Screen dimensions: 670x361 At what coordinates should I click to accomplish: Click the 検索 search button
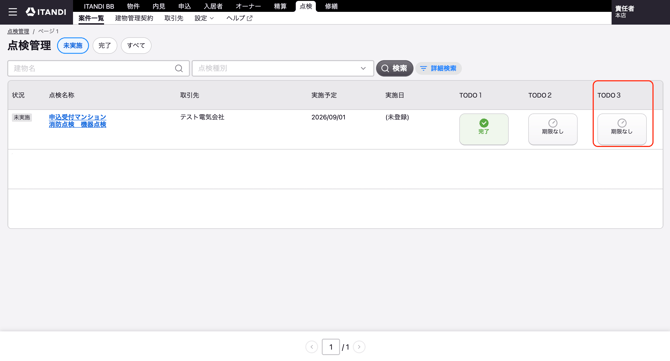coord(394,68)
